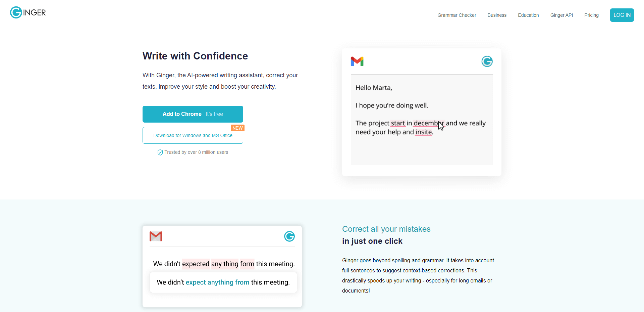Select the corrected sentence suggestion box
This screenshot has width=644, height=312.
(223, 282)
